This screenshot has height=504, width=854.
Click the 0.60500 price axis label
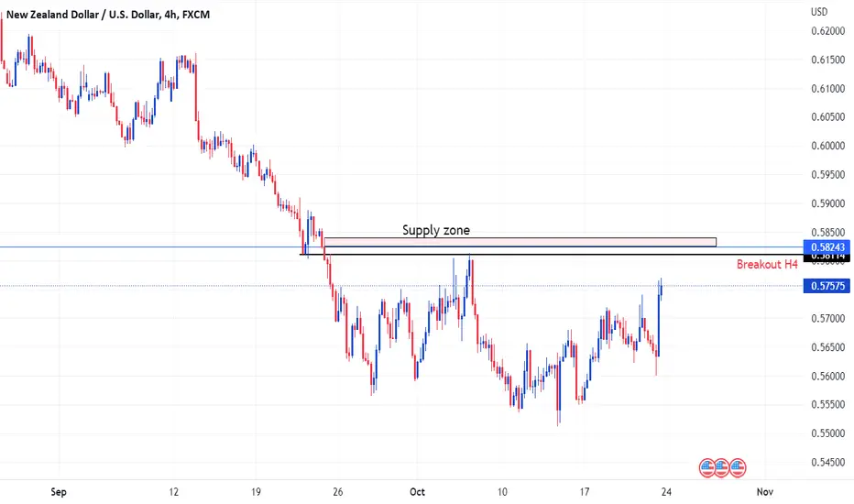827,117
